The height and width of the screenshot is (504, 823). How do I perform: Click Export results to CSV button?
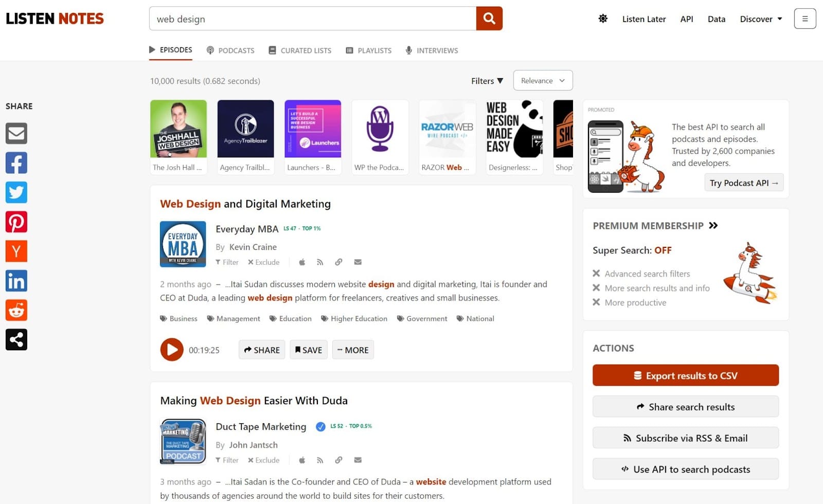click(685, 375)
